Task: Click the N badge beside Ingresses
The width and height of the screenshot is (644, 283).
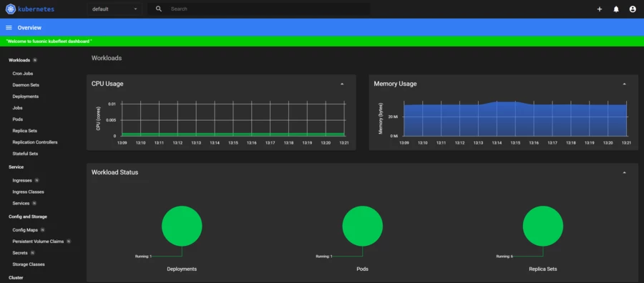Action: click(x=37, y=181)
